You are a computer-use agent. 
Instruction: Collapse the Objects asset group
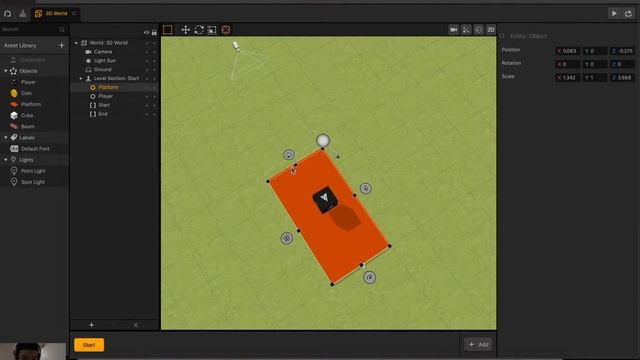pos(6,71)
